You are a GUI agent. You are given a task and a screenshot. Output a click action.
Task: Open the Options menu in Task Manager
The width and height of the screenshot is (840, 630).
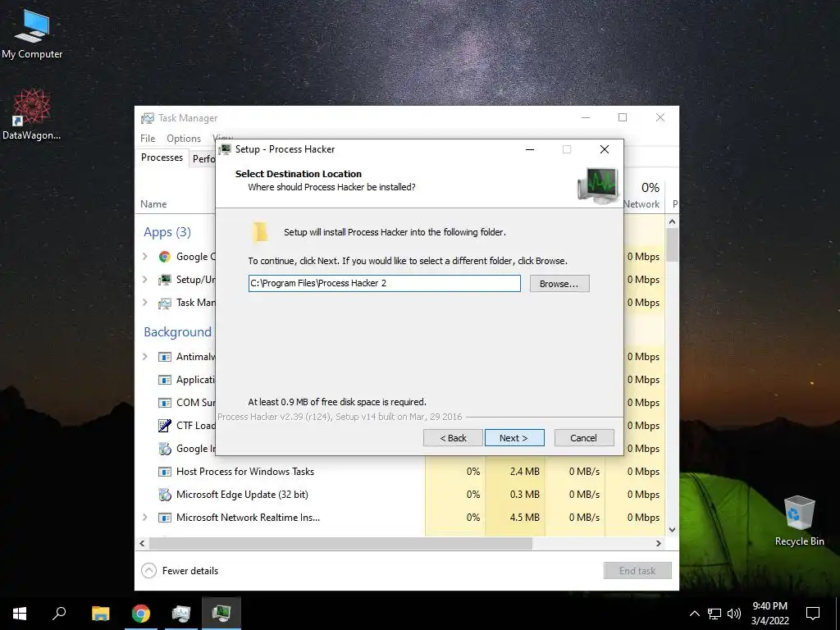pos(184,139)
